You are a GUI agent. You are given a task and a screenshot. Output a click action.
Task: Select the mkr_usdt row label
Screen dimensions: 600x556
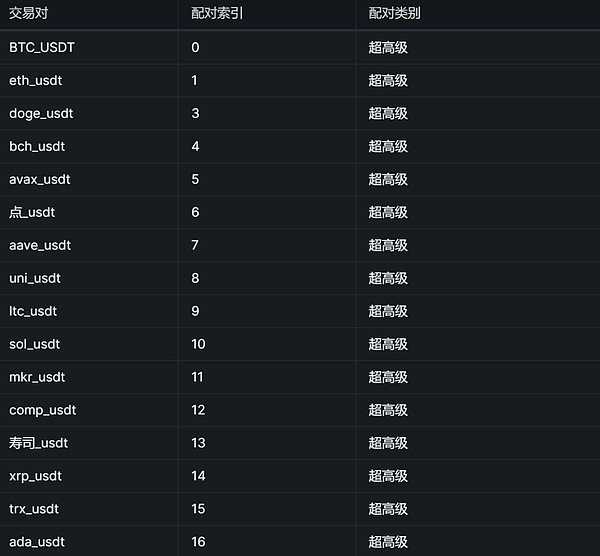(37, 377)
